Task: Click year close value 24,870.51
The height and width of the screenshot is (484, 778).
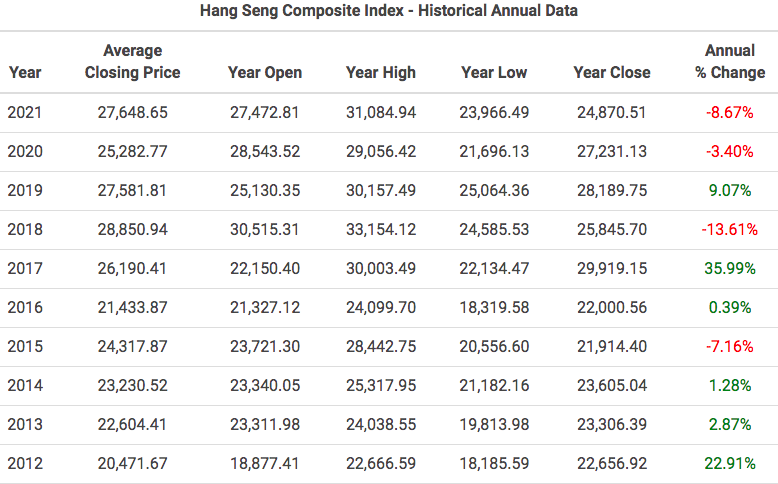Action: (611, 113)
